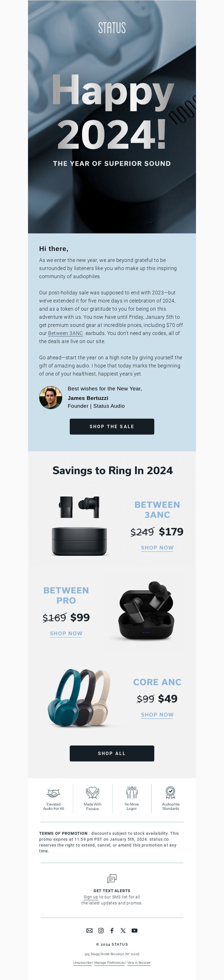Click the SHOP THE SALE button
Viewport: 224px width, 980px height.
112,426
